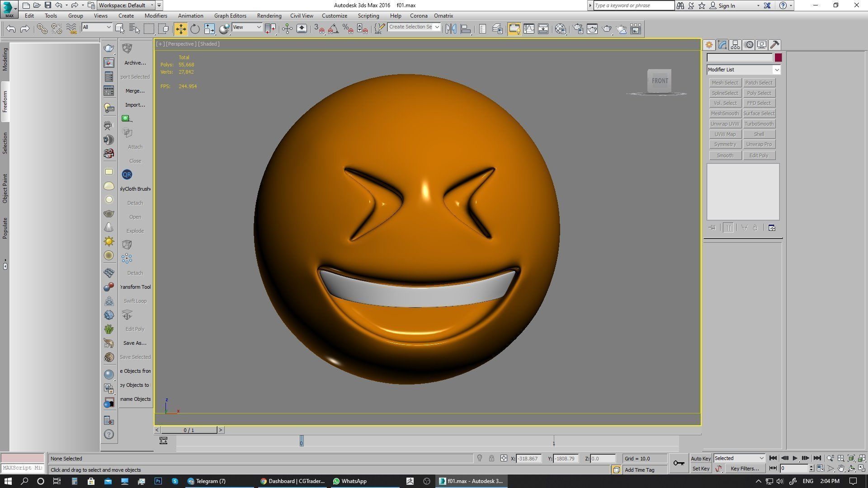Select the Rotate tool
868x488 pixels.
195,29
